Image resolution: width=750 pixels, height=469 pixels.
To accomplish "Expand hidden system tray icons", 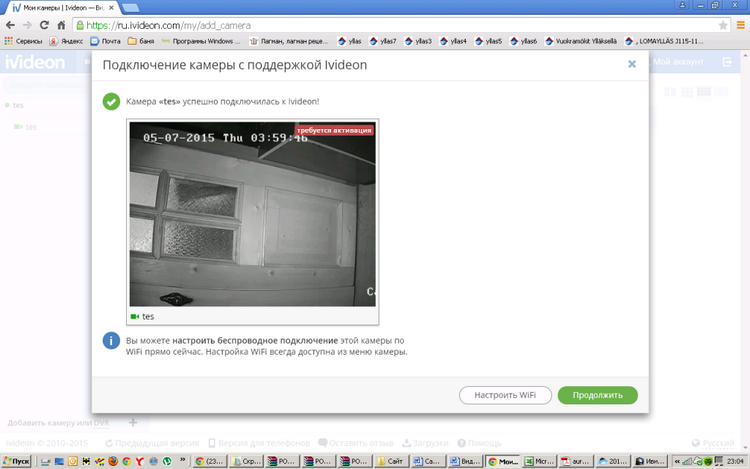I will point(677,461).
